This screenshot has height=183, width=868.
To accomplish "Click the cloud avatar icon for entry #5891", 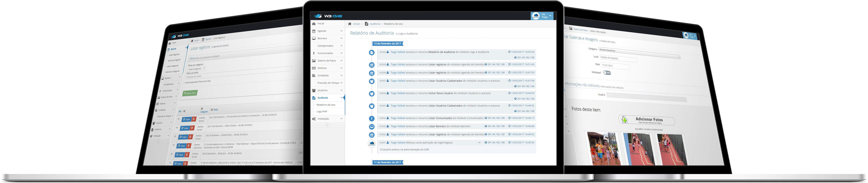I will 371,143.
